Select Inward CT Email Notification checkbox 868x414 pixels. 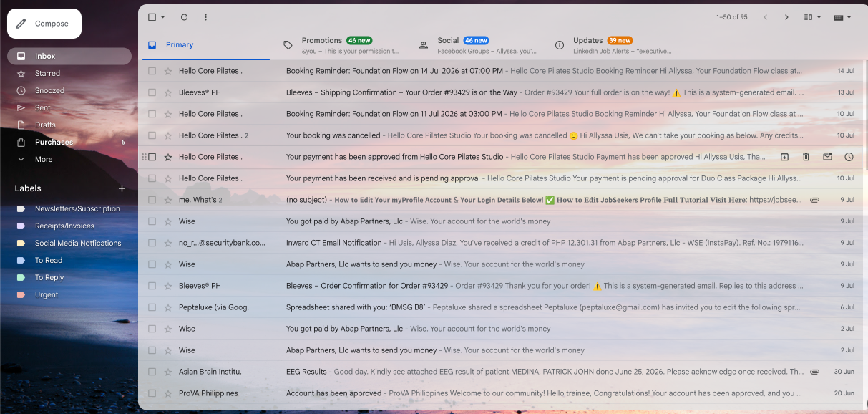coord(152,243)
